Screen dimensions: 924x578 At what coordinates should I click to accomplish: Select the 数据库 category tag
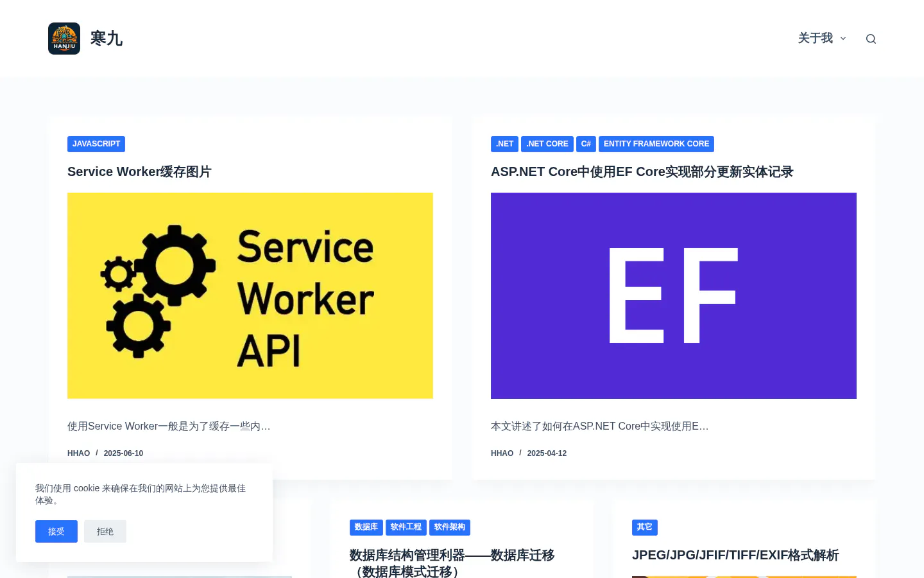pos(366,527)
